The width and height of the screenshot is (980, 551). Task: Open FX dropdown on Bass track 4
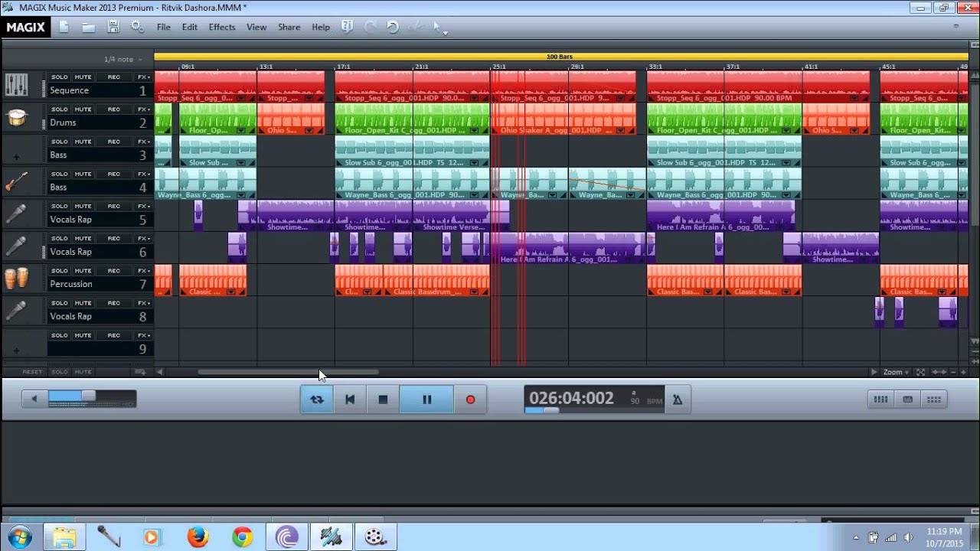click(x=143, y=174)
